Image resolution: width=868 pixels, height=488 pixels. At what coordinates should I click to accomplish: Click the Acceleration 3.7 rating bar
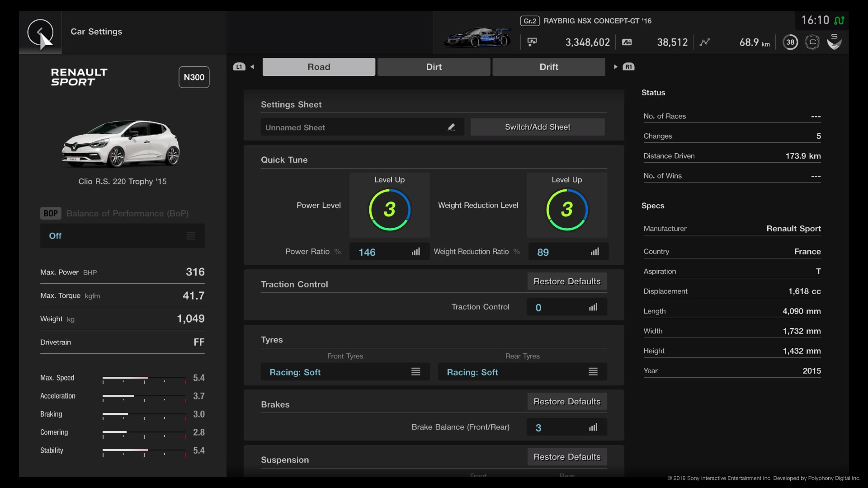144,397
